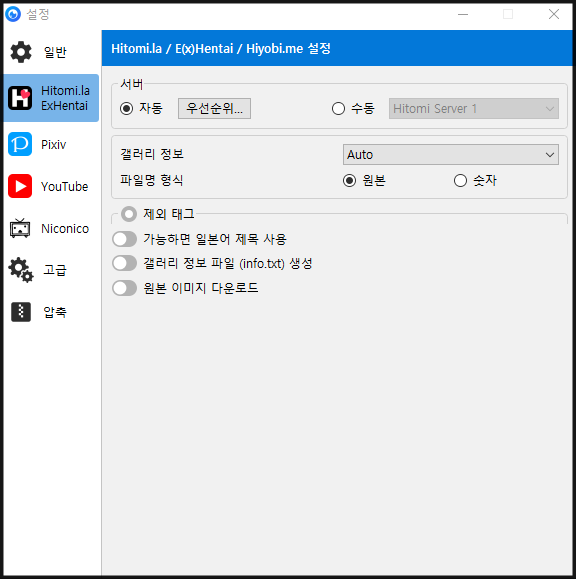
Task: Switch to the 고급 settings tab
Action: [x=51, y=270]
